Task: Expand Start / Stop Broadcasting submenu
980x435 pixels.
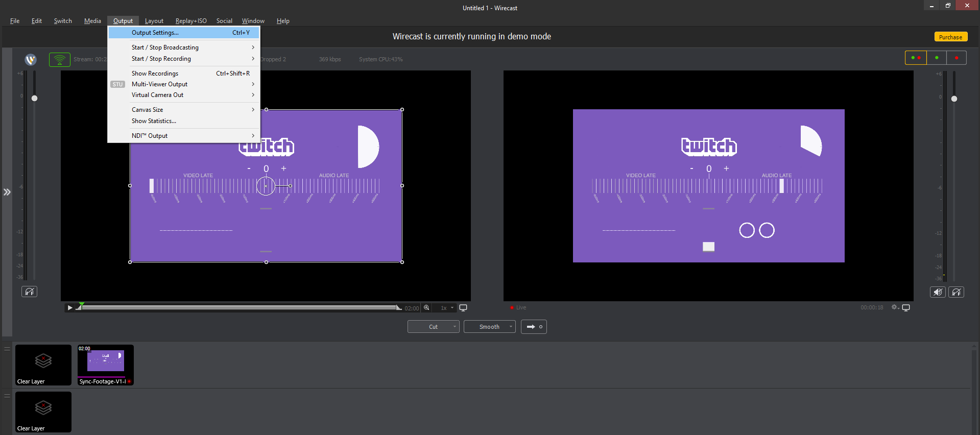Action: point(184,47)
